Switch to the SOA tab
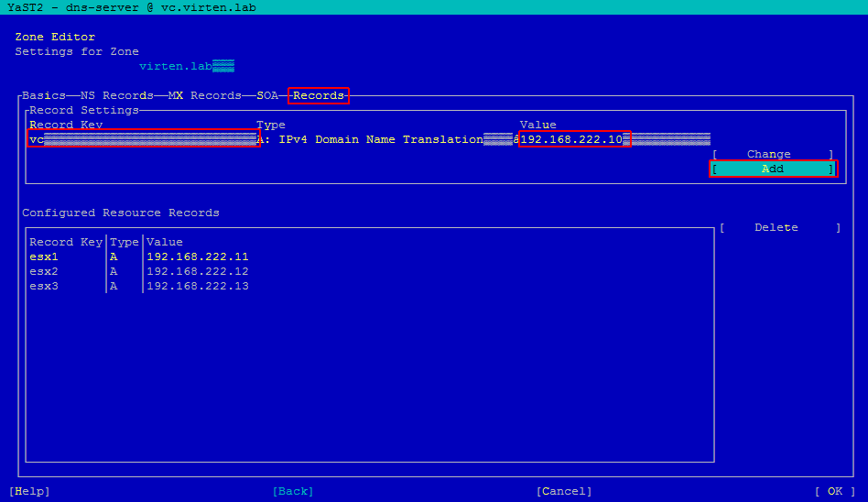The width and height of the screenshot is (868, 502). tap(267, 95)
